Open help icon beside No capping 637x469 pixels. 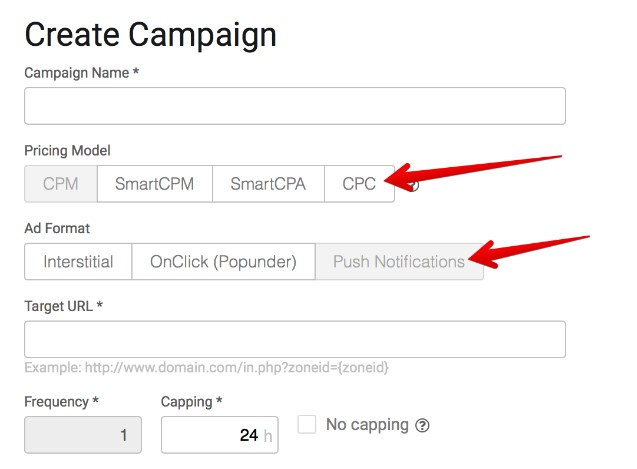[x=422, y=426]
